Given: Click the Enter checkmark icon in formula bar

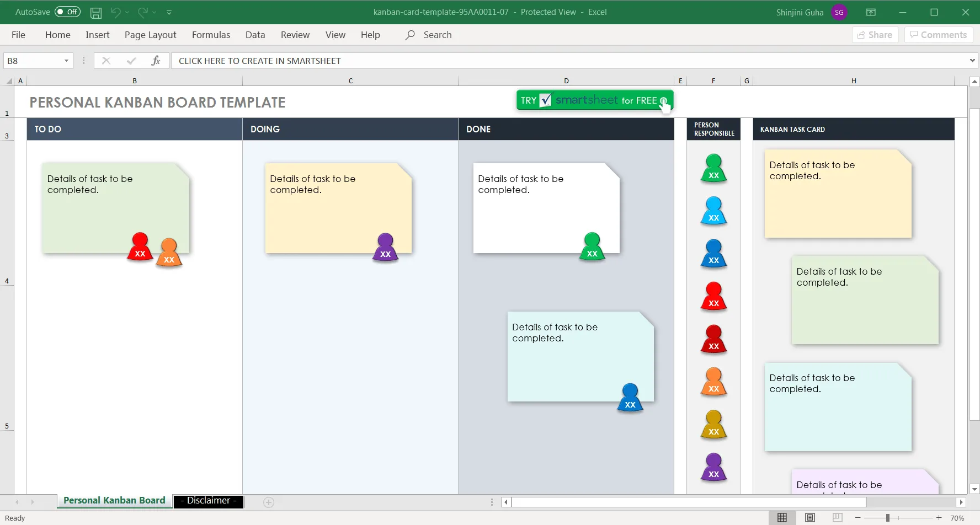Looking at the screenshot, I should pos(131,61).
